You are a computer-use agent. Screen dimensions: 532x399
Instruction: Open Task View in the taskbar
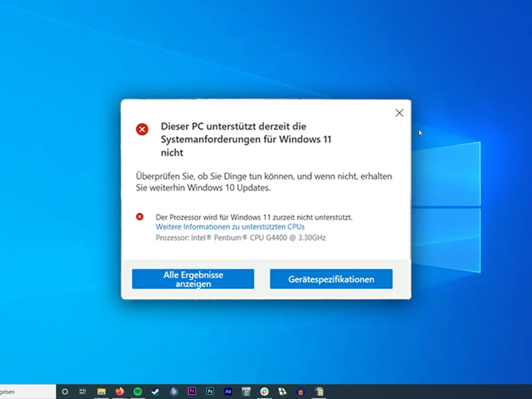[82, 391]
